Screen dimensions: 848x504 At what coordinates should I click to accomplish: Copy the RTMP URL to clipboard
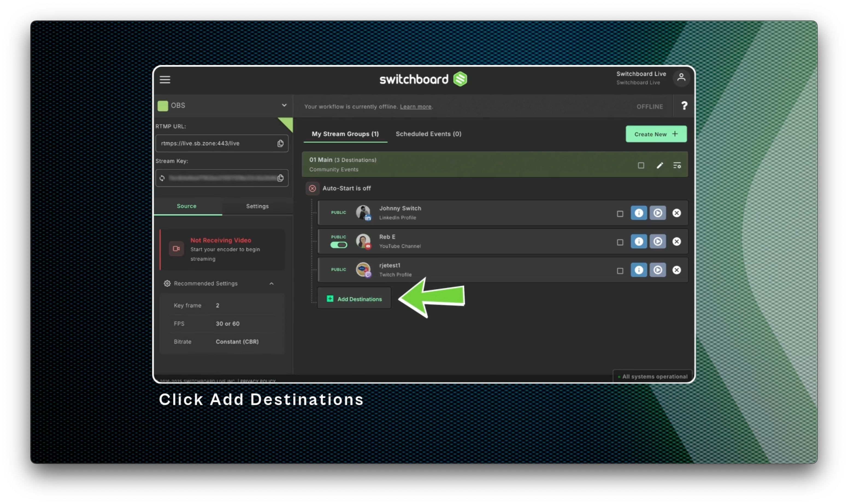coord(280,143)
